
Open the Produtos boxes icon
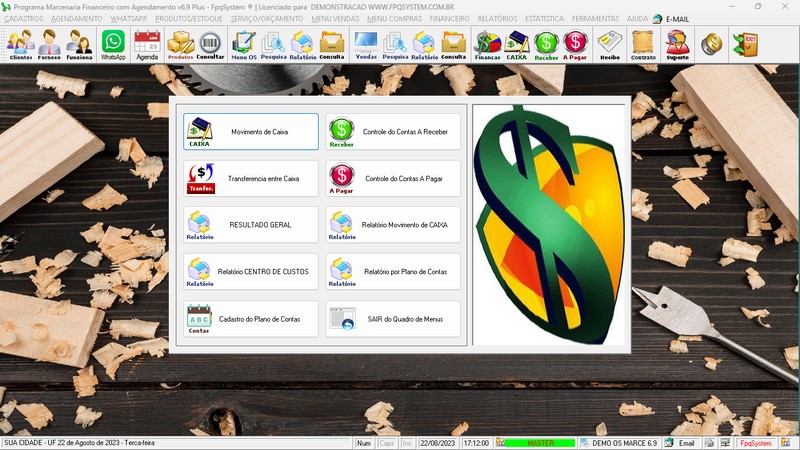181,45
